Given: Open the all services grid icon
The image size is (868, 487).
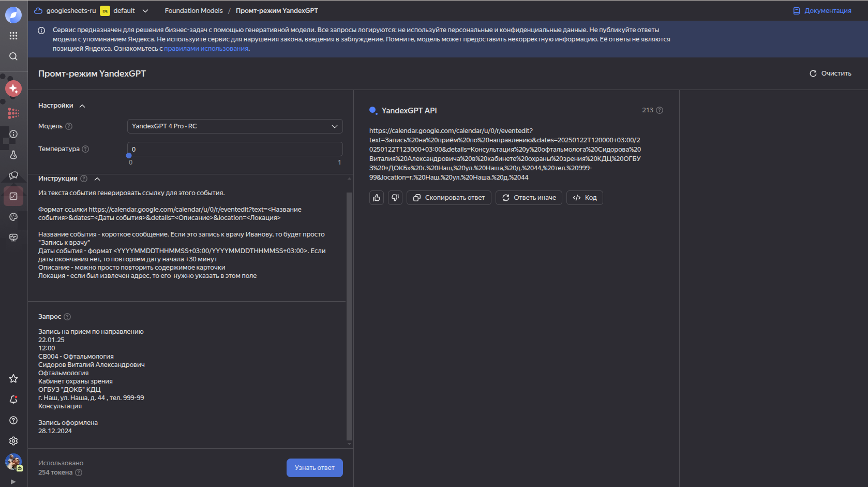Looking at the screenshot, I should click(13, 36).
